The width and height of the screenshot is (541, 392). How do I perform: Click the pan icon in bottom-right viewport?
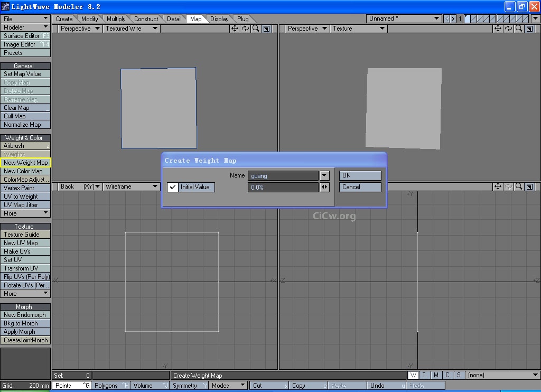[x=498, y=186]
